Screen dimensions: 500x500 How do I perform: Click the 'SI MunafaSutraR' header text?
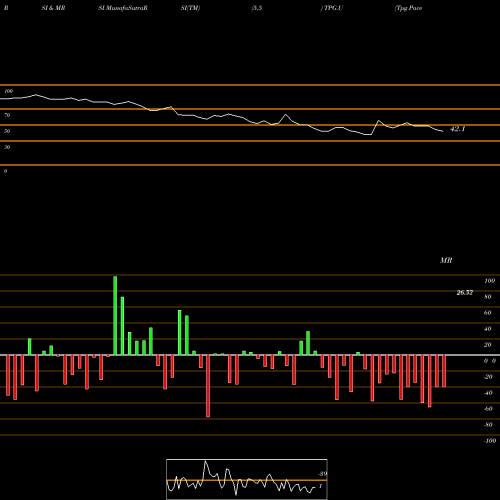123,8
